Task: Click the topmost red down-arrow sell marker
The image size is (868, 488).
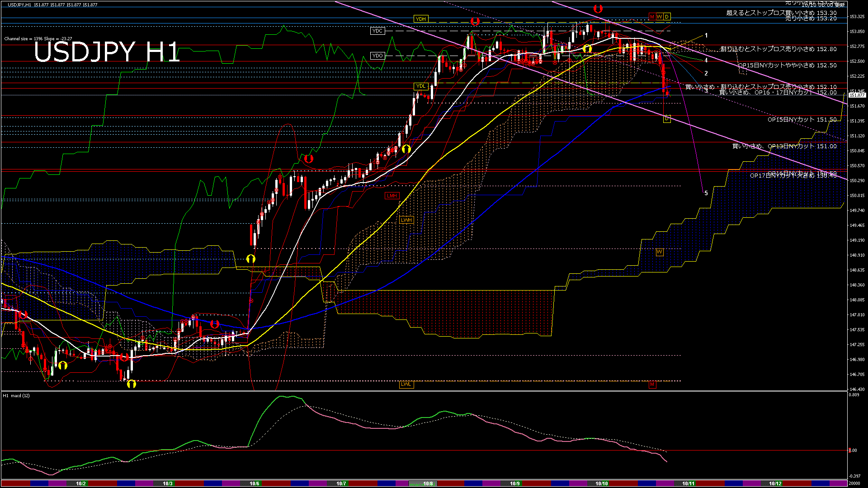Action: point(598,9)
